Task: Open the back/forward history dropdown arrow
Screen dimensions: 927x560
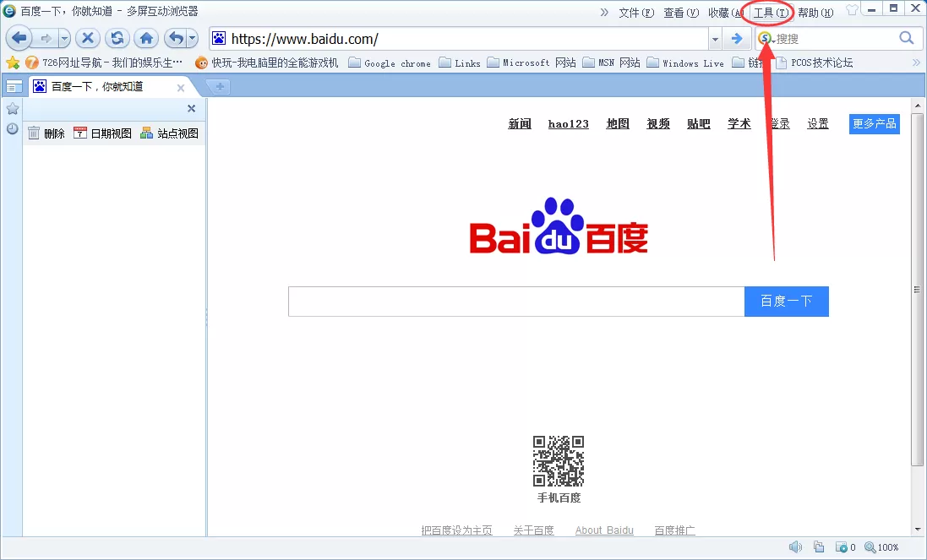Action: pyautogui.click(x=64, y=39)
